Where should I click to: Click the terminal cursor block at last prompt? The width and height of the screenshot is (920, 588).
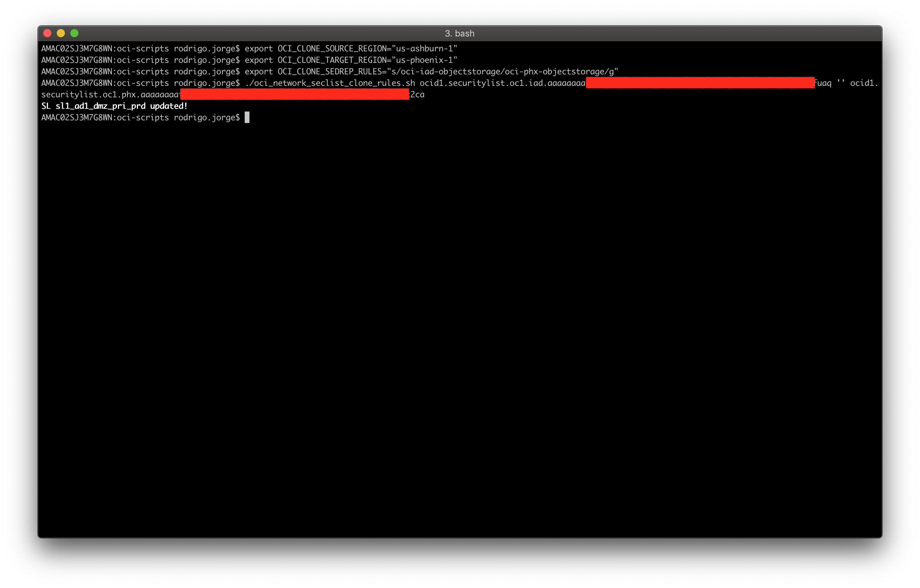[x=247, y=117]
